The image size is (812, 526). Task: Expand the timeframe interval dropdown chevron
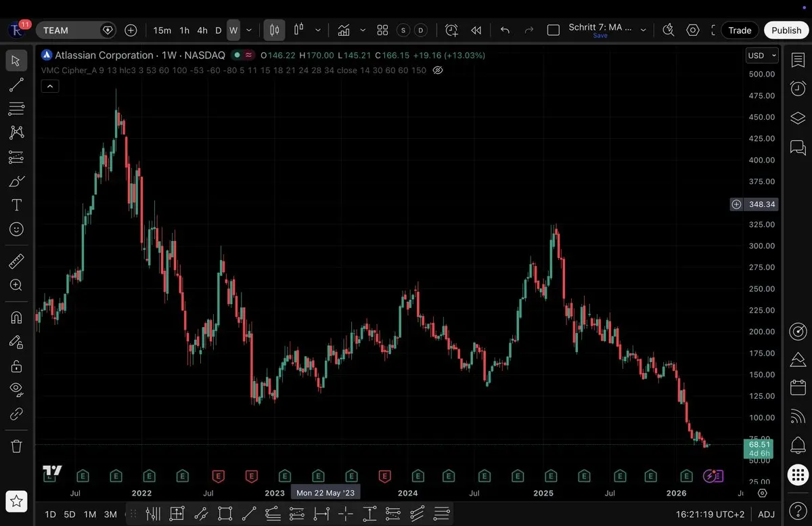point(249,30)
